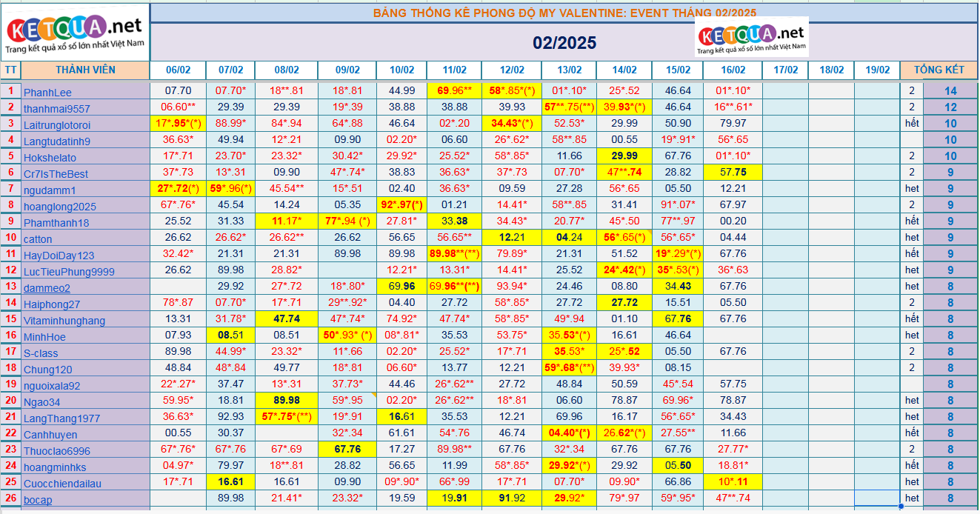The image size is (980, 514).
Task: Click member name 'Cuocchiendailau'
Action: (62, 484)
